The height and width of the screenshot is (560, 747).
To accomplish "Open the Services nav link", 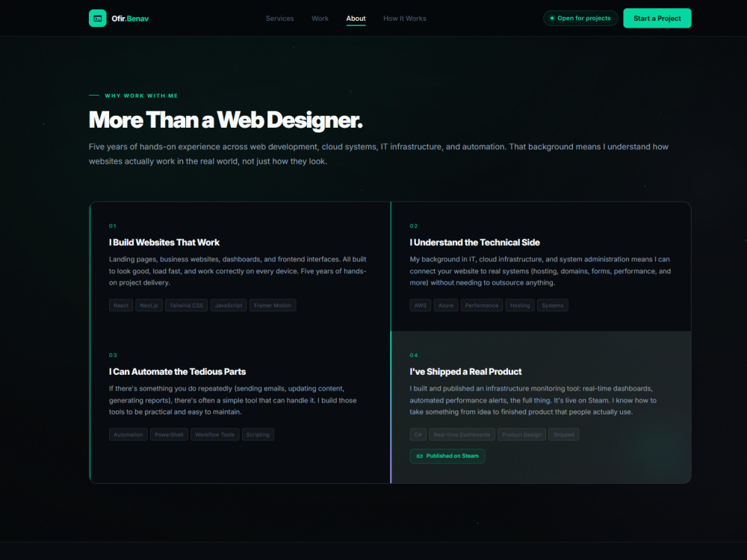I will pyautogui.click(x=279, y=19).
